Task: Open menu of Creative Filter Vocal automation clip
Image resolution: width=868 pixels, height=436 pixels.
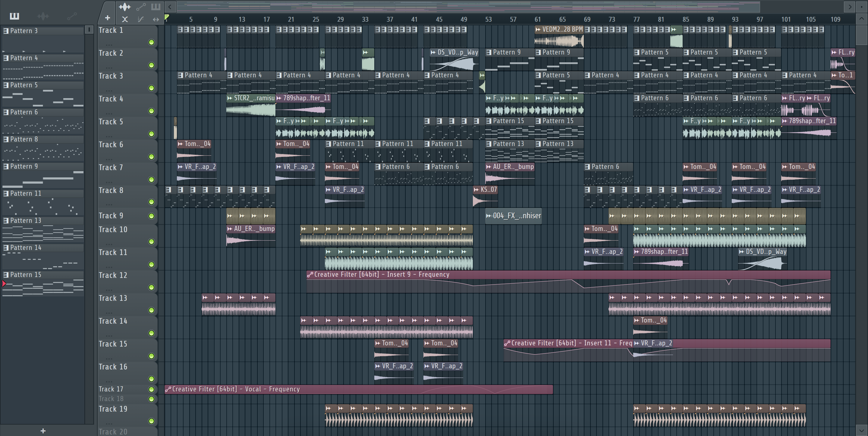Action: tap(168, 389)
